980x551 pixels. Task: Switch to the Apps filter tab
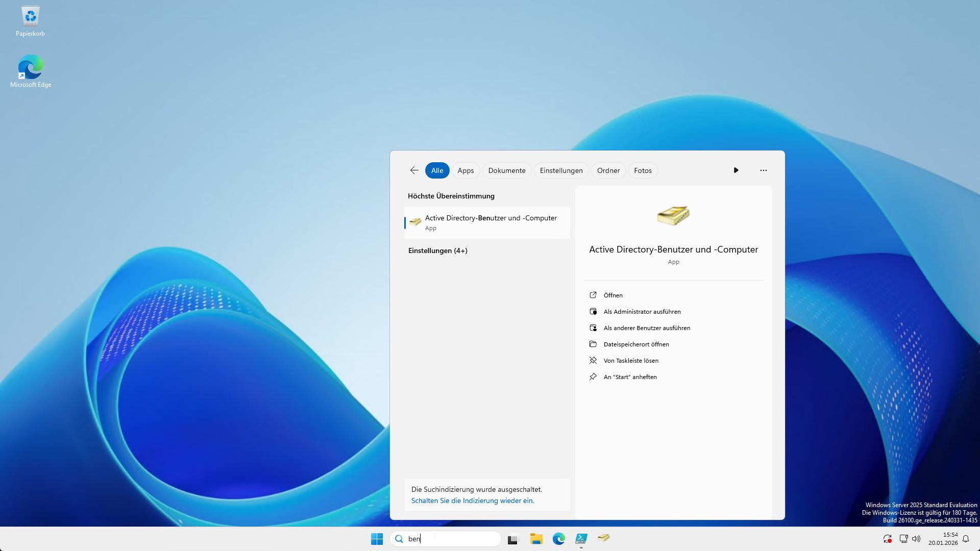point(465,170)
